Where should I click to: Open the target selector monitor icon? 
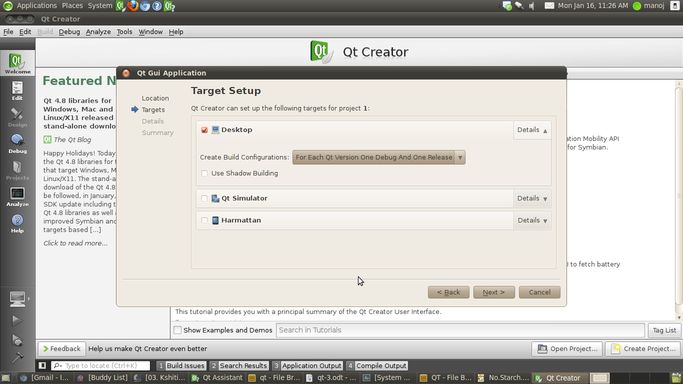click(x=17, y=299)
